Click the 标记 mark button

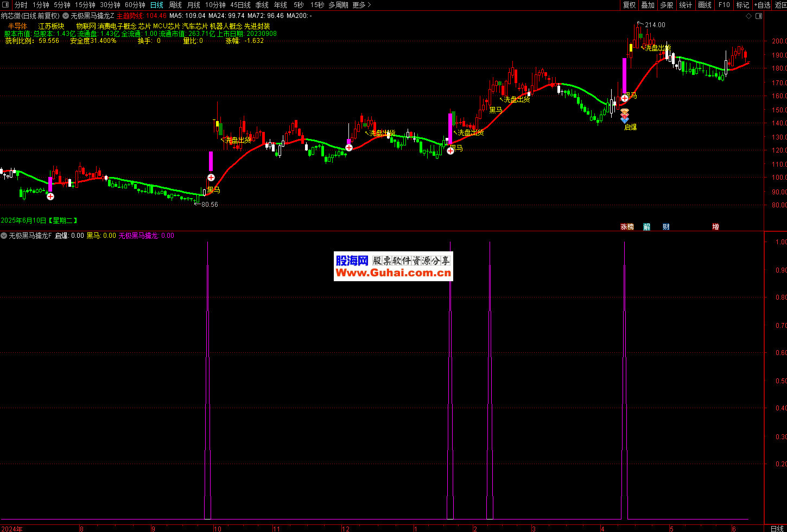coord(742,5)
